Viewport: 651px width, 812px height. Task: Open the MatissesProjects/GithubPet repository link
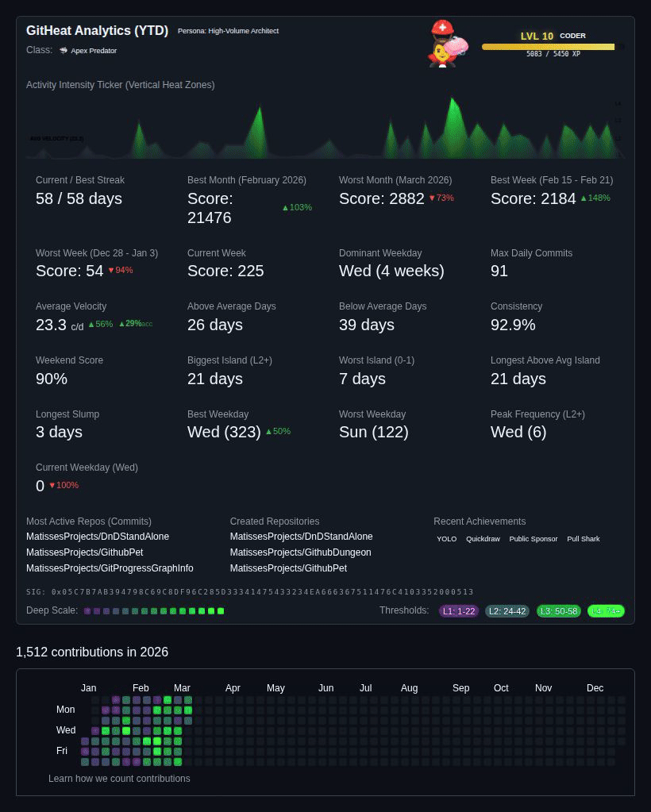[x=85, y=552]
